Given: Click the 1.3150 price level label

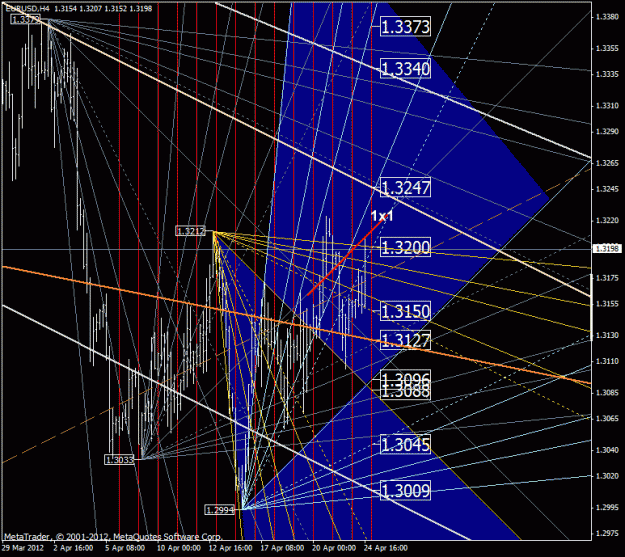Looking at the screenshot, I should (x=405, y=311).
